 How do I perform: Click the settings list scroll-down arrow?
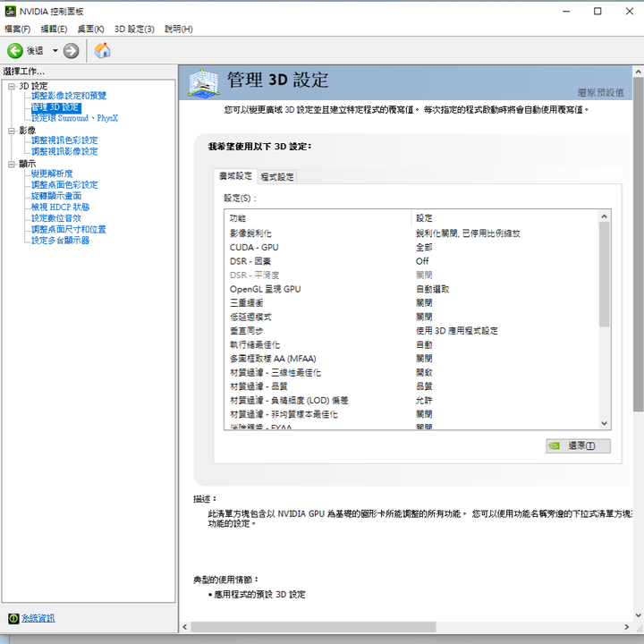point(604,423)
